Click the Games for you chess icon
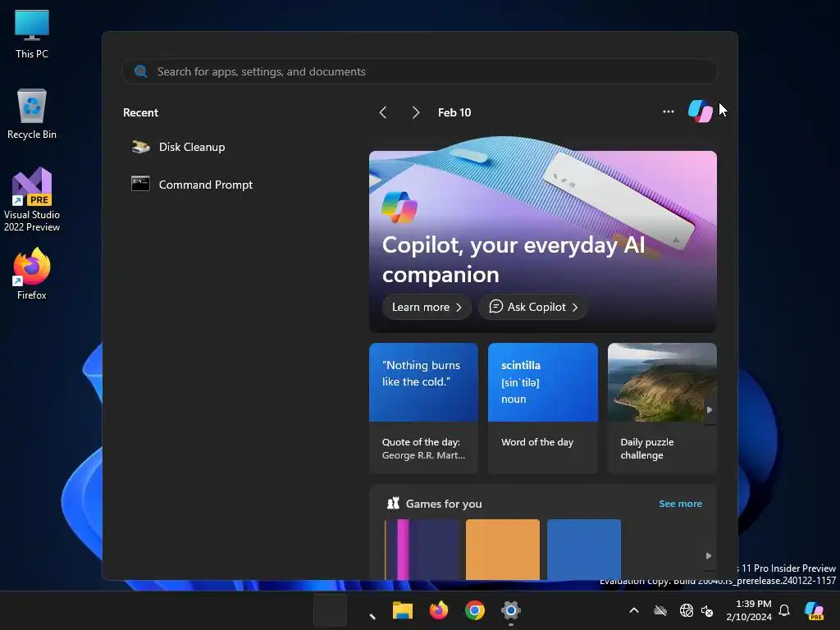This screenshot has width=840, height=630. tap(393, 503)
